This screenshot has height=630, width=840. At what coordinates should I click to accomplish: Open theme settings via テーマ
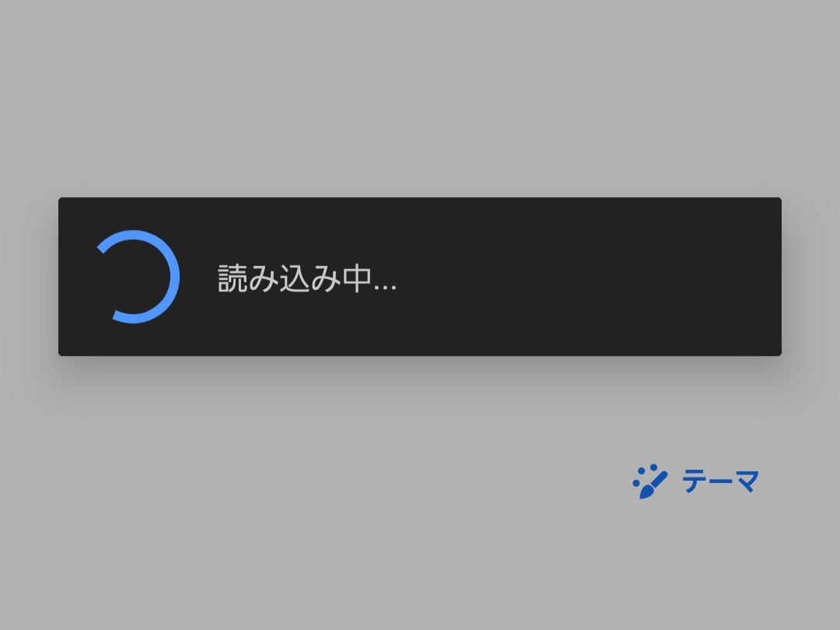695,481
